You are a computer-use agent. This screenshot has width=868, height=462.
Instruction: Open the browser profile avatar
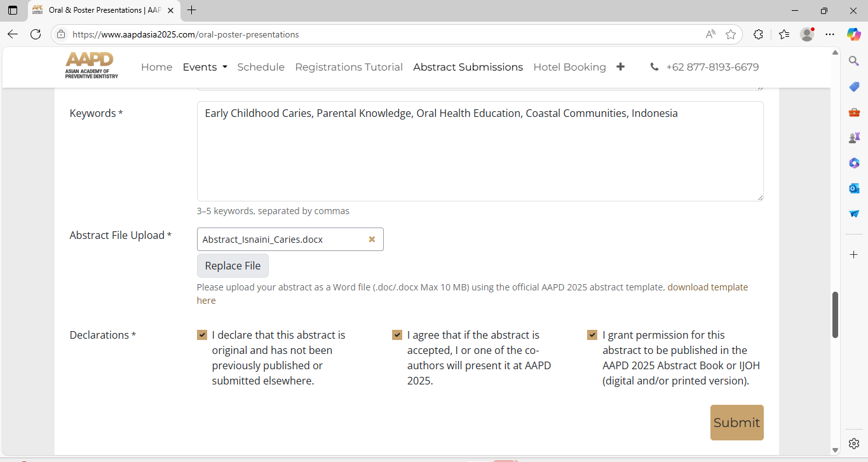807,34
